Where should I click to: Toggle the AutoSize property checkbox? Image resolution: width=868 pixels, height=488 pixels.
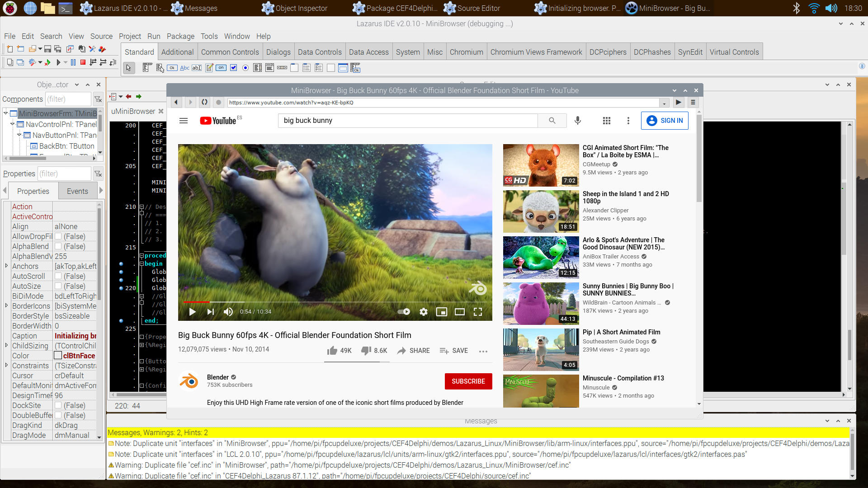pos(58,286)
